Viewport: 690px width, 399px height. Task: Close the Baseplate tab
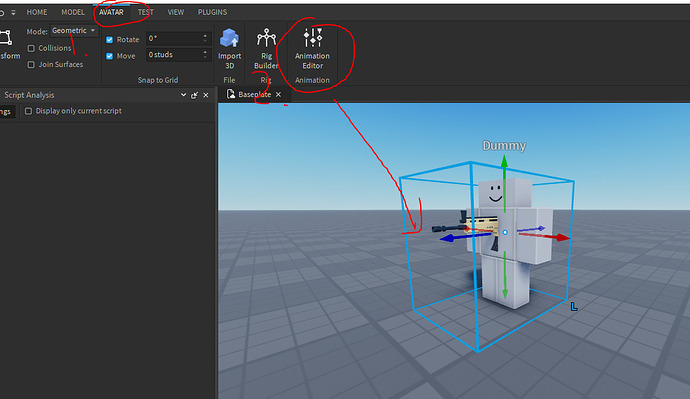pyautogui.click(x=279, y=95)
